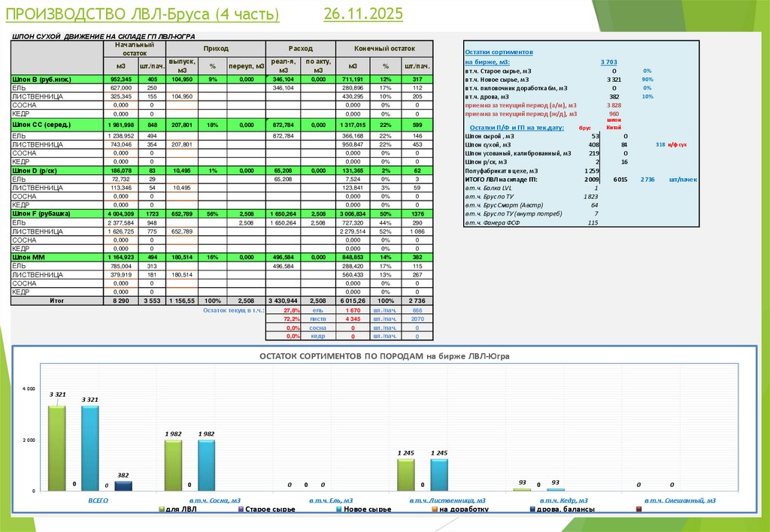770x532 pixels.
Task: Click the date link 26.11.2025
Action: 363,14
